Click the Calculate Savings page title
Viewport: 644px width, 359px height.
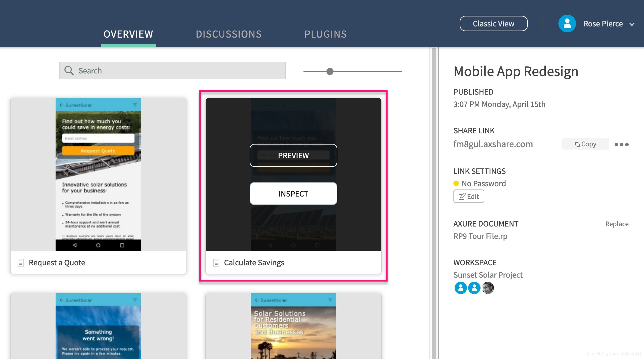tap(254, 263)
